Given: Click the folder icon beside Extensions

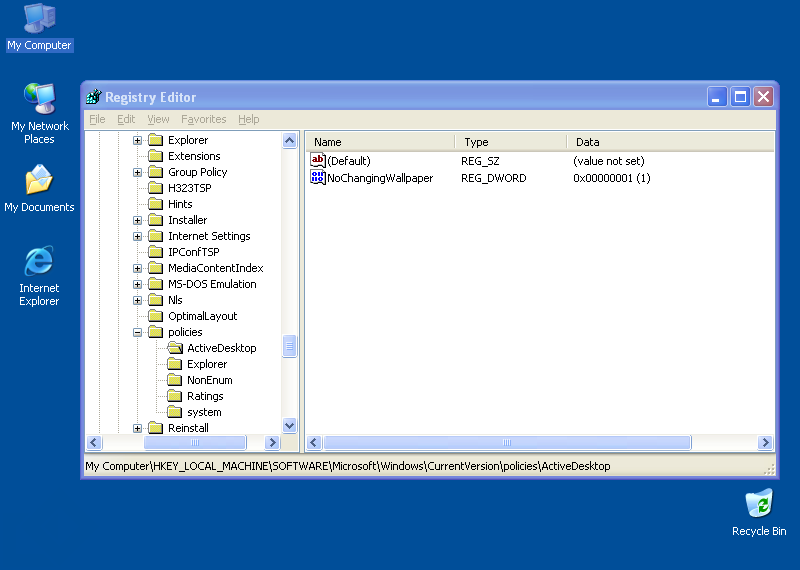Looking at the screenshot, I should (x=156, y=156).
